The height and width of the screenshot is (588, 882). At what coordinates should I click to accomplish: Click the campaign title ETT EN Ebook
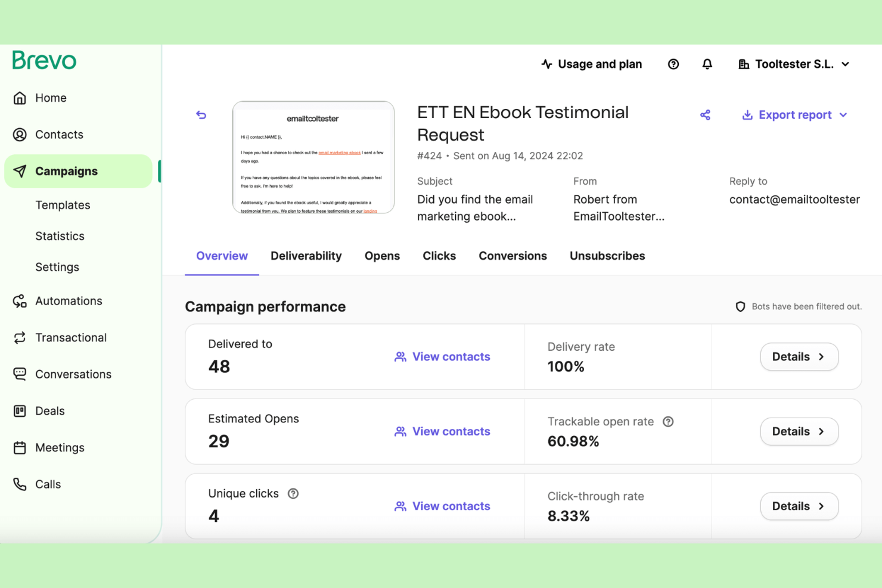point(523,123)
